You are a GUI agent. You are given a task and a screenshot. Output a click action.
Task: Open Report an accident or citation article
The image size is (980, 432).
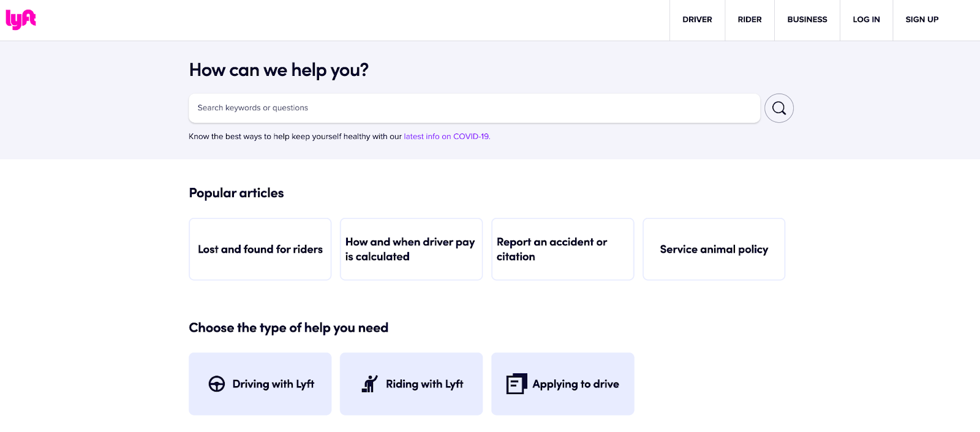562,249
